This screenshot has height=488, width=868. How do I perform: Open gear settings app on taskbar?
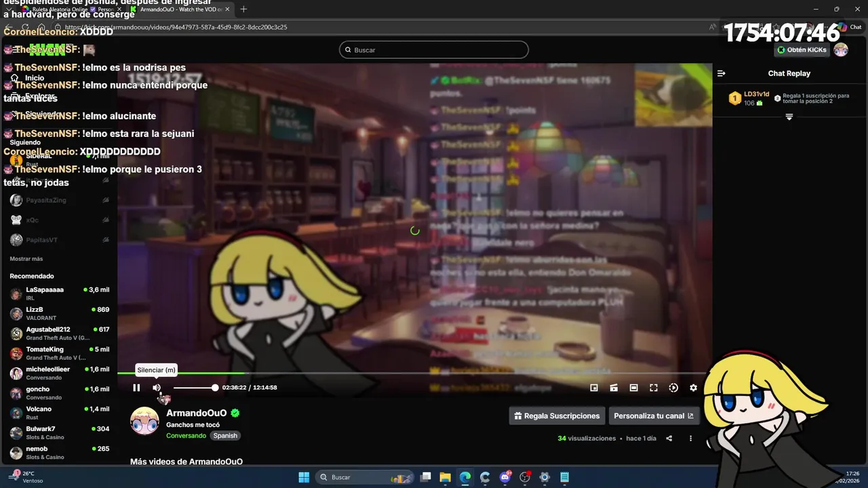[x=545, y=477]
